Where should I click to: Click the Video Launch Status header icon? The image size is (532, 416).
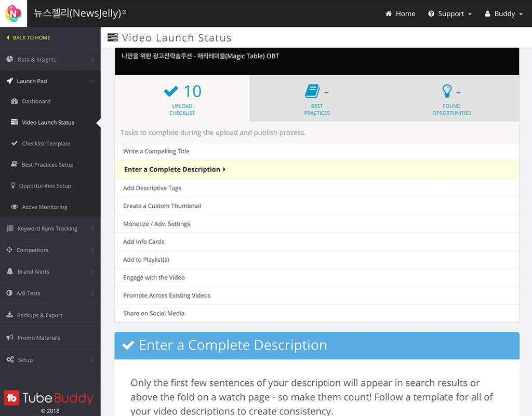click(x=113, y=37)
